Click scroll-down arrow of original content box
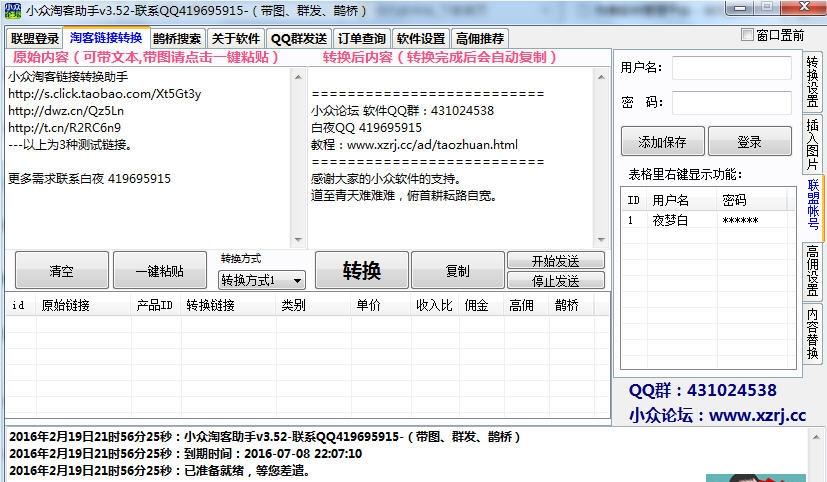The width and height of the screenshot is (827, 482). pos(298,240)
